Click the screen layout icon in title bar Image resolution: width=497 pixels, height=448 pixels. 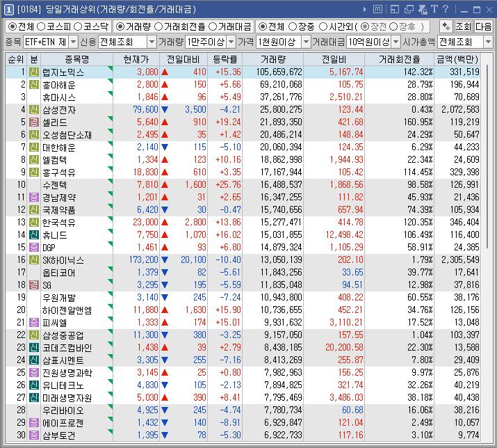[395, 10]
